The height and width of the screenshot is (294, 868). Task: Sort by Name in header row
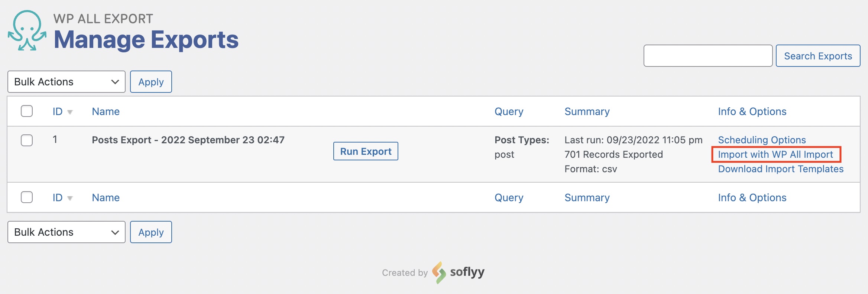106,111
